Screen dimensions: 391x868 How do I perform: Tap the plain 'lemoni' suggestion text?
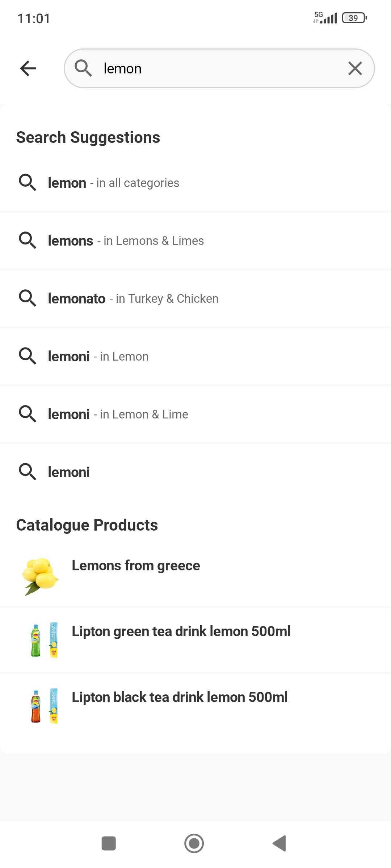[x=69, y=472]
